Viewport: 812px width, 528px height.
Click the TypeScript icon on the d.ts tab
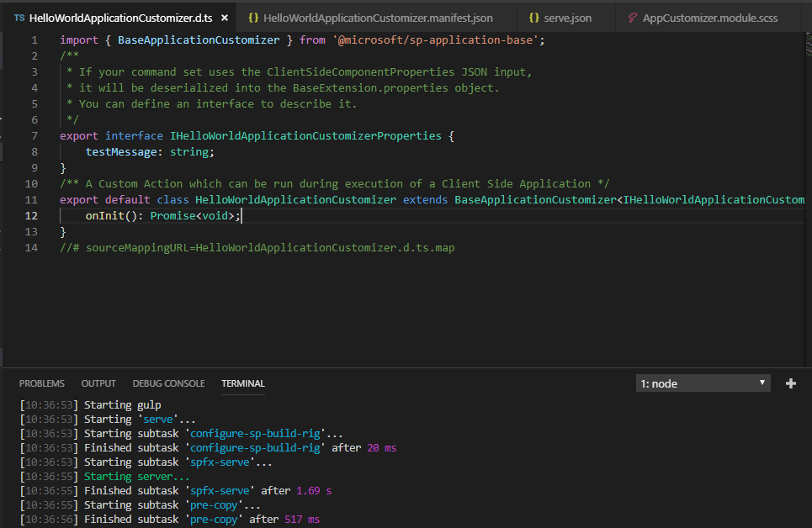point(19,17)
